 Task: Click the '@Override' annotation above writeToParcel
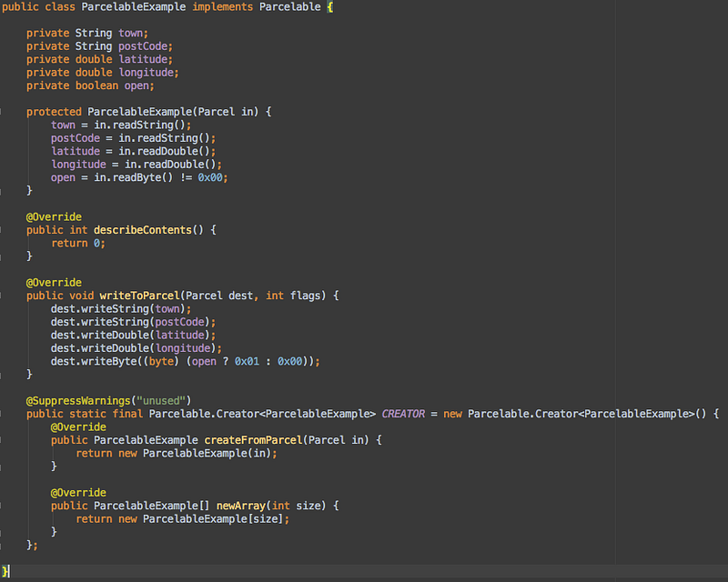click(54, 283)
